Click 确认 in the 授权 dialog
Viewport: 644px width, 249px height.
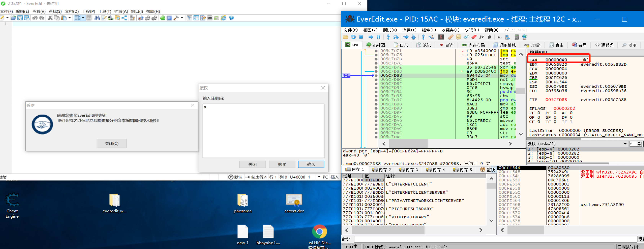[311, 164]
